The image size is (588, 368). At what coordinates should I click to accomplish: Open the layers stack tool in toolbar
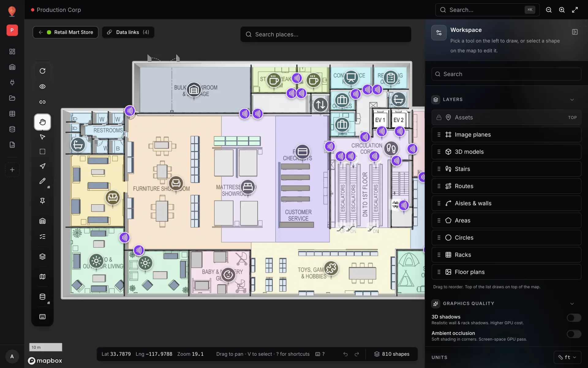(x=42, y=256)
